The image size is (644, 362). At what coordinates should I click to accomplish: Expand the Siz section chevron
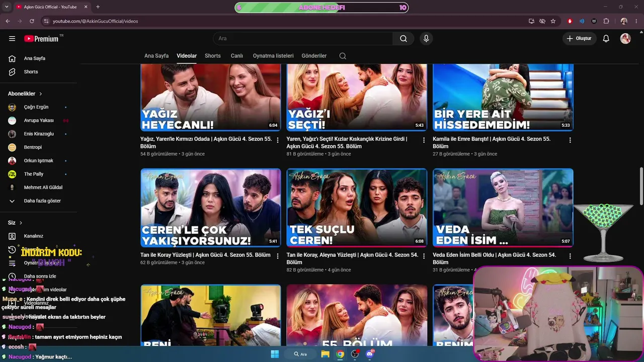(21, 223)
